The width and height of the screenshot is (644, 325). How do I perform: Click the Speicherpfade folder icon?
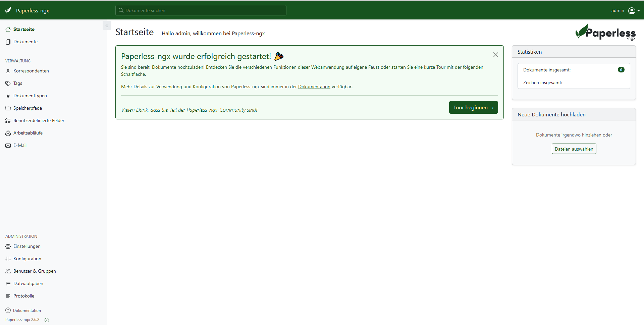tap(8, 108)
